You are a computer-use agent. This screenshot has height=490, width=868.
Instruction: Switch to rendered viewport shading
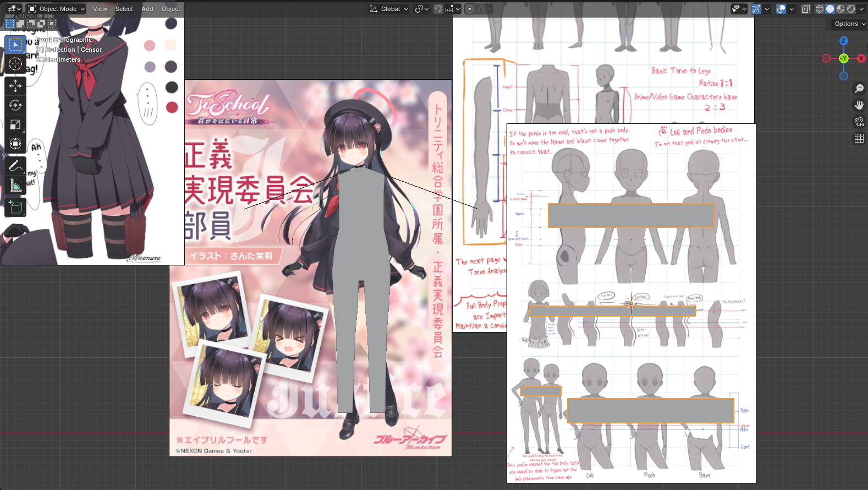(851, 9)
